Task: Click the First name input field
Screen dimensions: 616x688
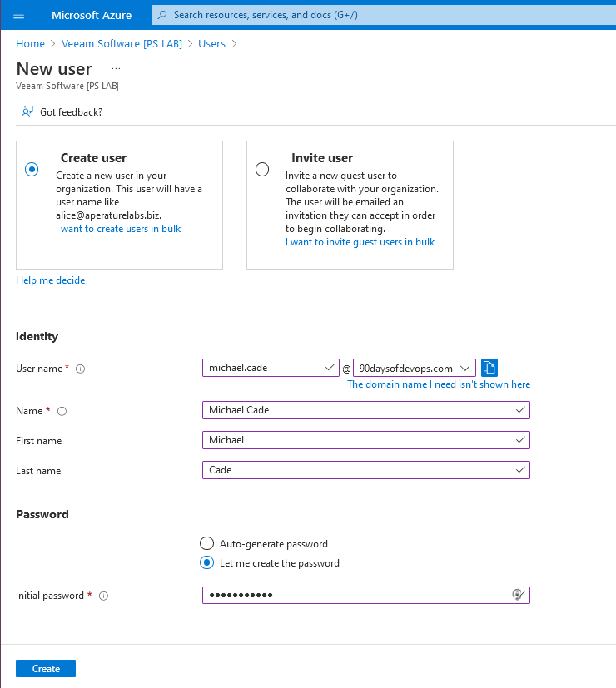Action: point(365,439)
